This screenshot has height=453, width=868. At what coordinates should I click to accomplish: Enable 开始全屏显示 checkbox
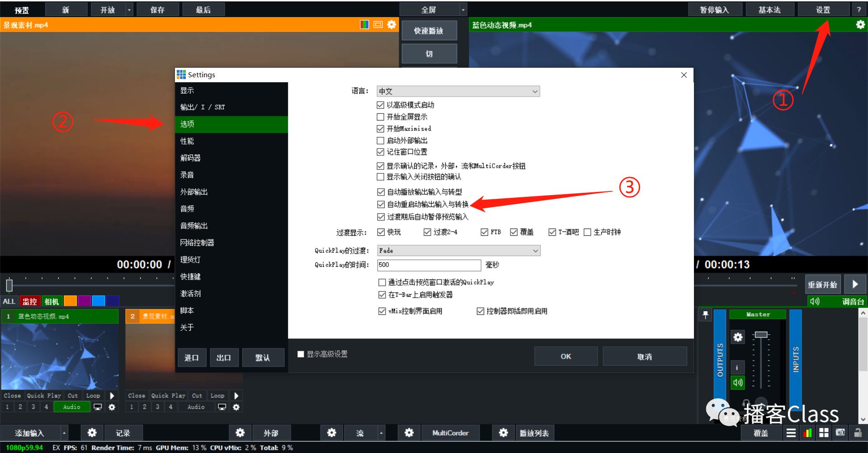381,117
